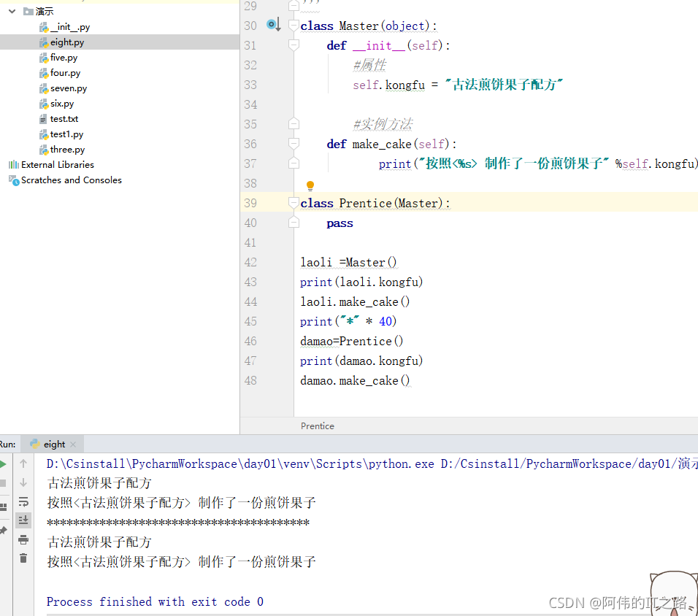Close the eight run tab
The width and height of the screenshot is (698, 616).
pyautogui.click(x=73, y=444)
